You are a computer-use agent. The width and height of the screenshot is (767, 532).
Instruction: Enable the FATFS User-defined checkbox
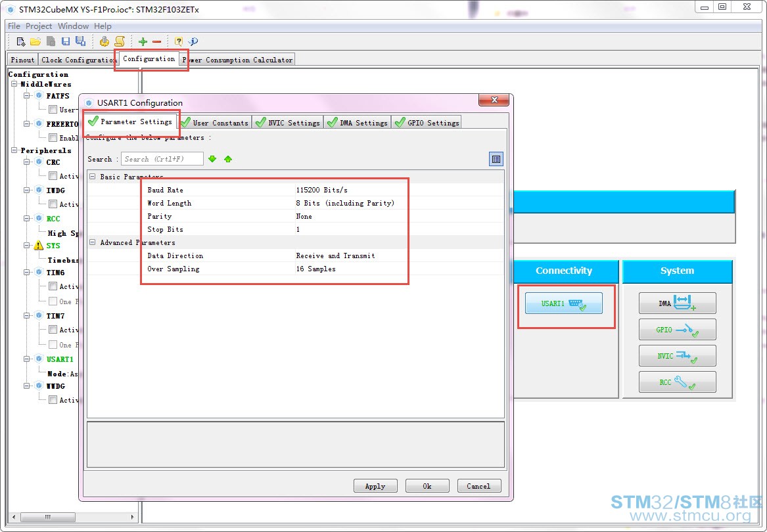tap(53, 110)
